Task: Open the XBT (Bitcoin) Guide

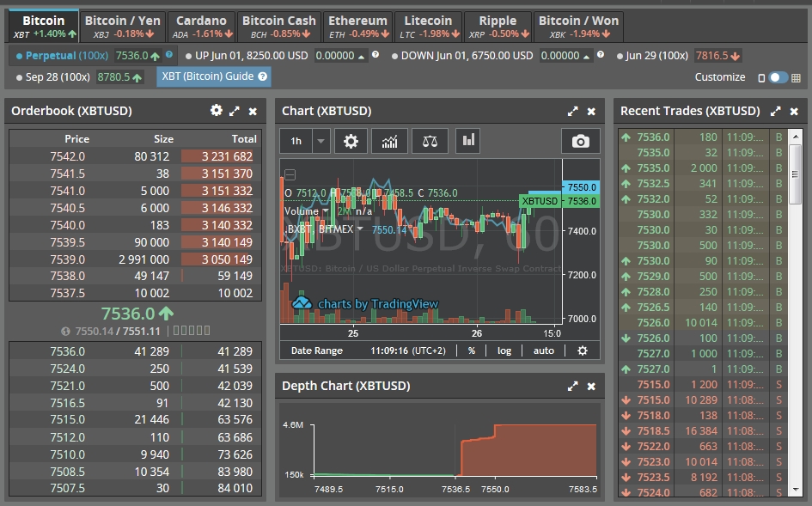Action: pyautogui.click(x=214, y=76)
